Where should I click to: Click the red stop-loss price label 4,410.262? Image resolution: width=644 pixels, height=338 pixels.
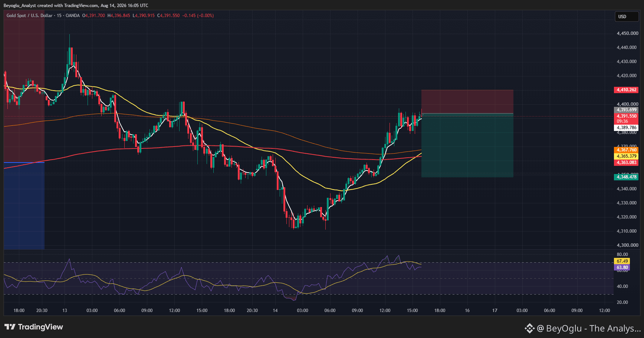627,90
